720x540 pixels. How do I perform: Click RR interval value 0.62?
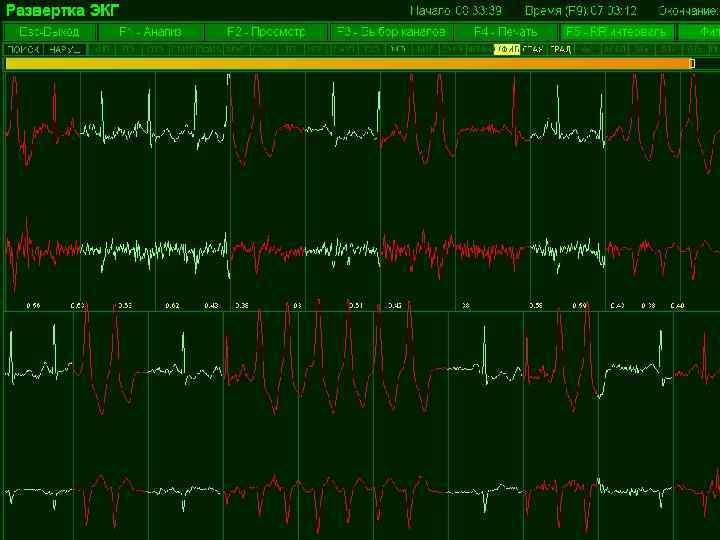(172, 305)
